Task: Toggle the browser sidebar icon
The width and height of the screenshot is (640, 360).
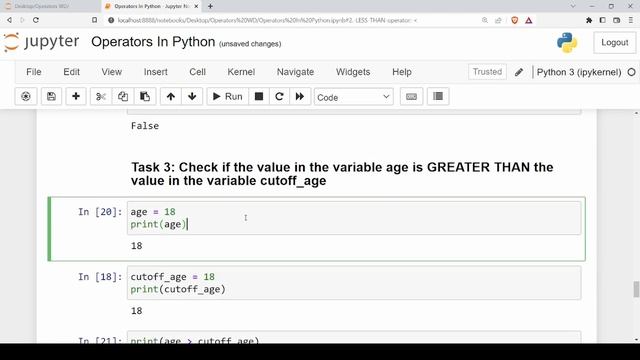Action: pyautogui.click(x=602, y=20)
